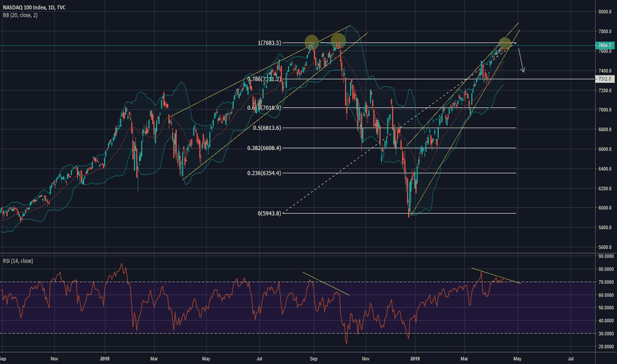Select the RSI (14, close) indicator label
The height and width of the screenshot is (364, 617).
pos(18,261)
